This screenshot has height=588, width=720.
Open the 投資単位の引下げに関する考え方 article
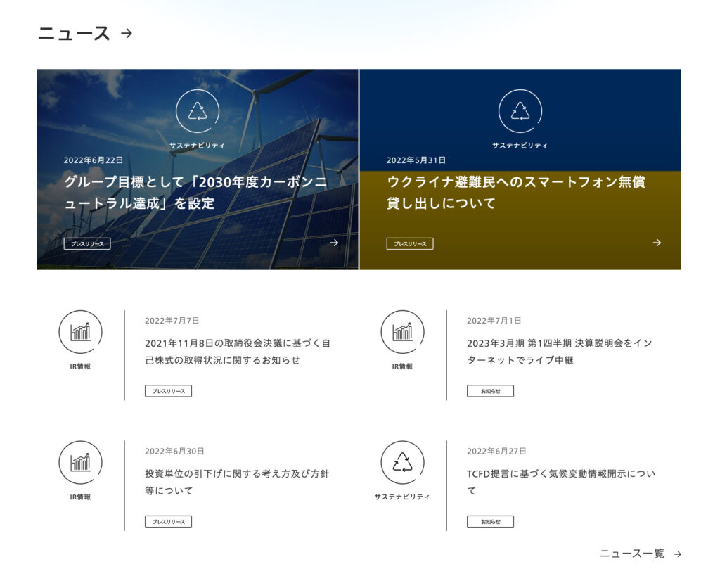237,482
